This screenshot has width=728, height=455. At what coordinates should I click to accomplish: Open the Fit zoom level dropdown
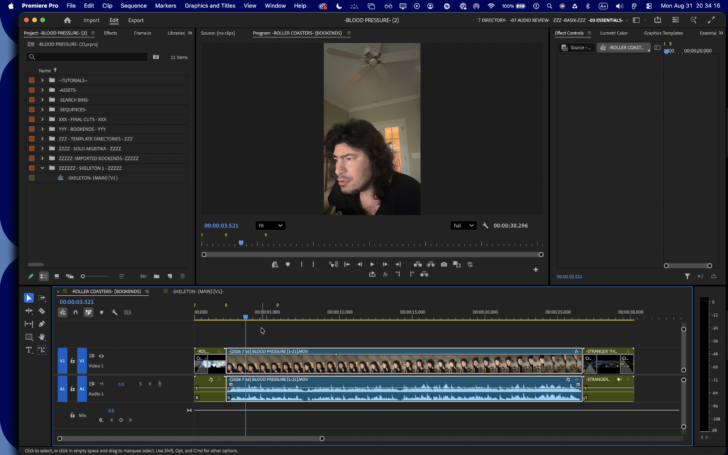(270, 226)
